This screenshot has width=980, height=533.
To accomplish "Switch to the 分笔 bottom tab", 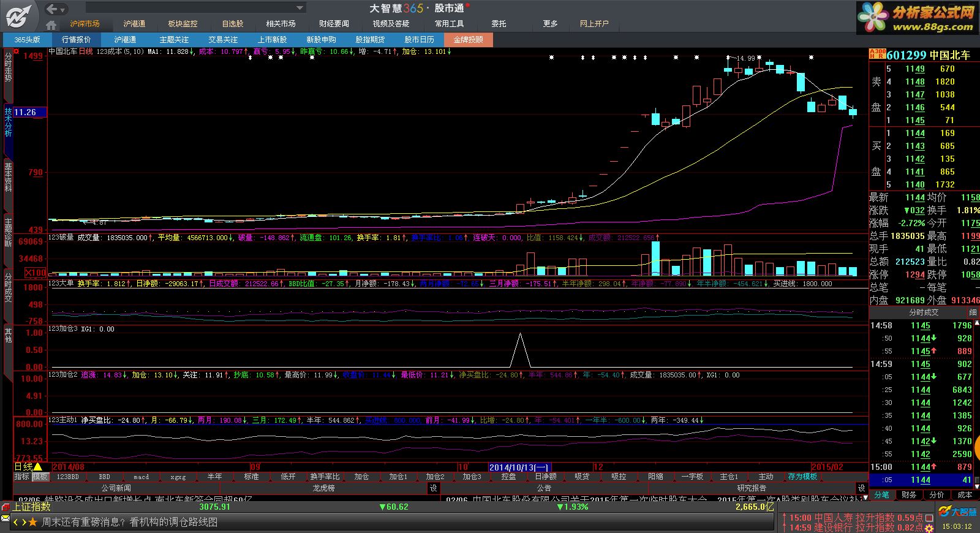I will [x=882, y=494].
